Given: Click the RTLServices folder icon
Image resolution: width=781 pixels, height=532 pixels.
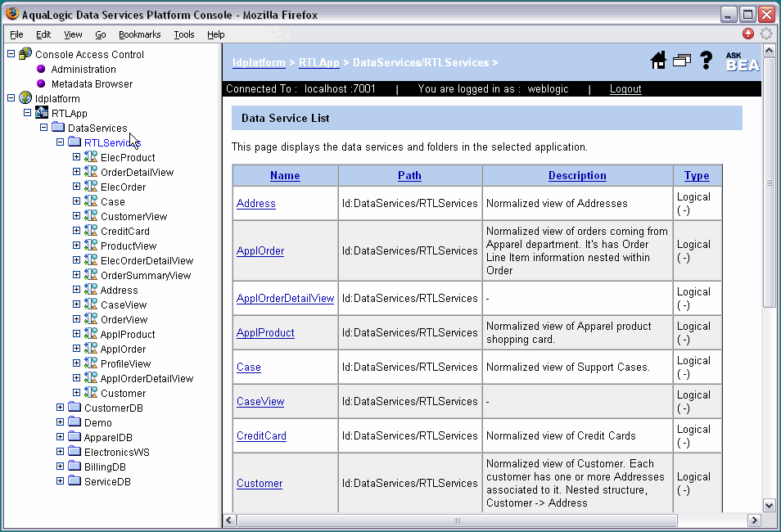Looking at the screenshot, I should tap(74, 142).
